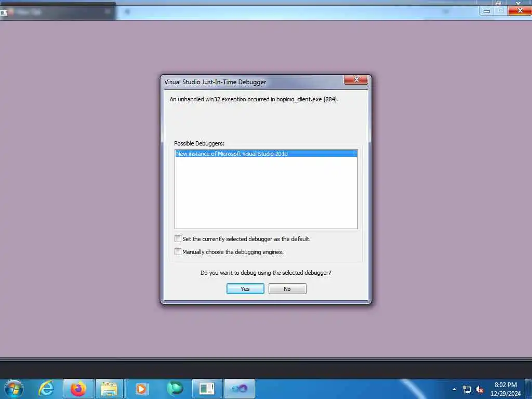Close the background window with red X

(x=520, y=11)
